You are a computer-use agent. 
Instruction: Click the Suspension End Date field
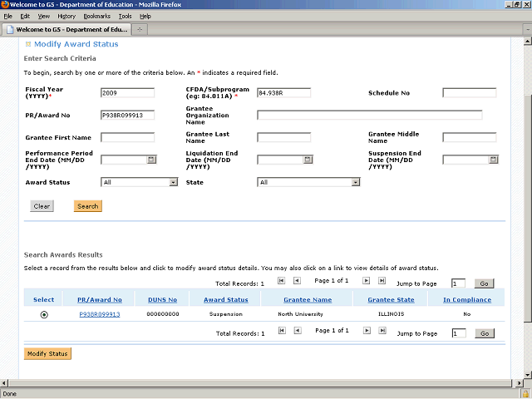click(465, 160)
